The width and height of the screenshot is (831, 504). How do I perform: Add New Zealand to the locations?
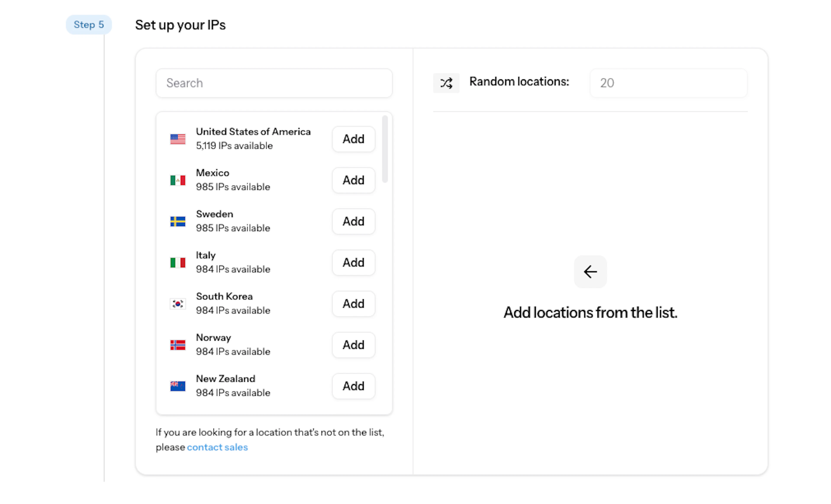click(x=353, y=386)
